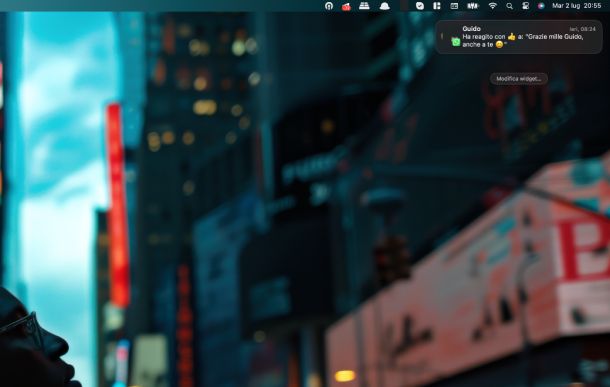Launch Siri from the menu bar

pyautogui.click(x=541, y=6)
